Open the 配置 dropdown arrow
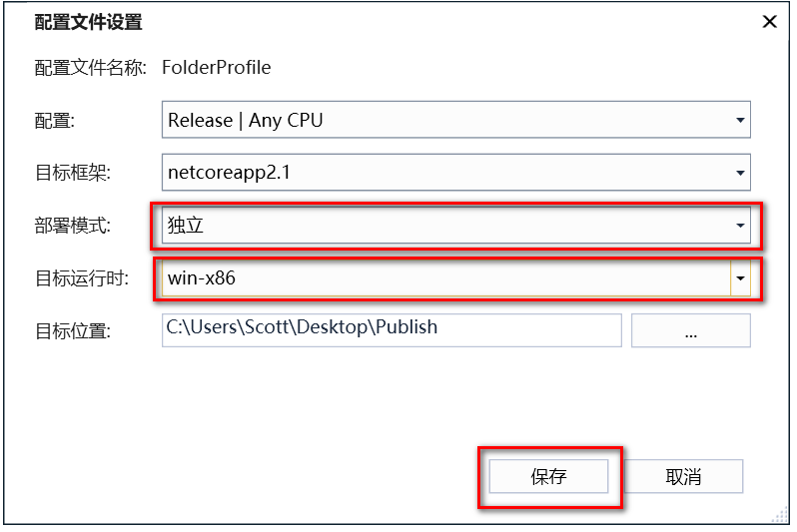The height and width of the screenshot is (532, 797). click(740, 120)
